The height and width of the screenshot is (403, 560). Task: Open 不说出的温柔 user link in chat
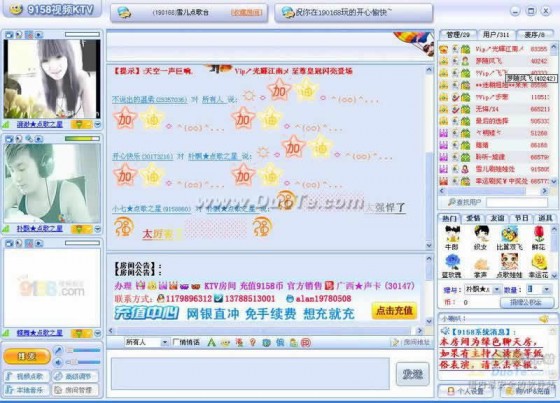coord(149,100)
